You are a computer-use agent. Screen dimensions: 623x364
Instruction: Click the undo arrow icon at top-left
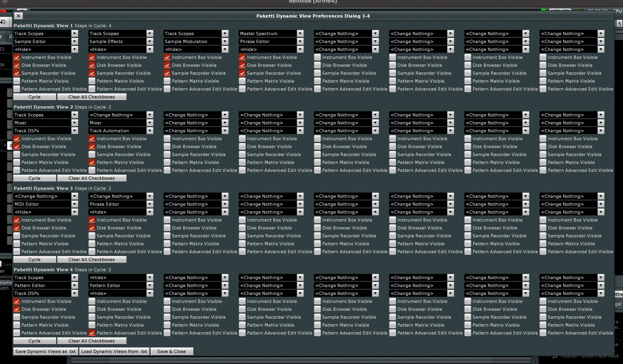tap(3, 22)
